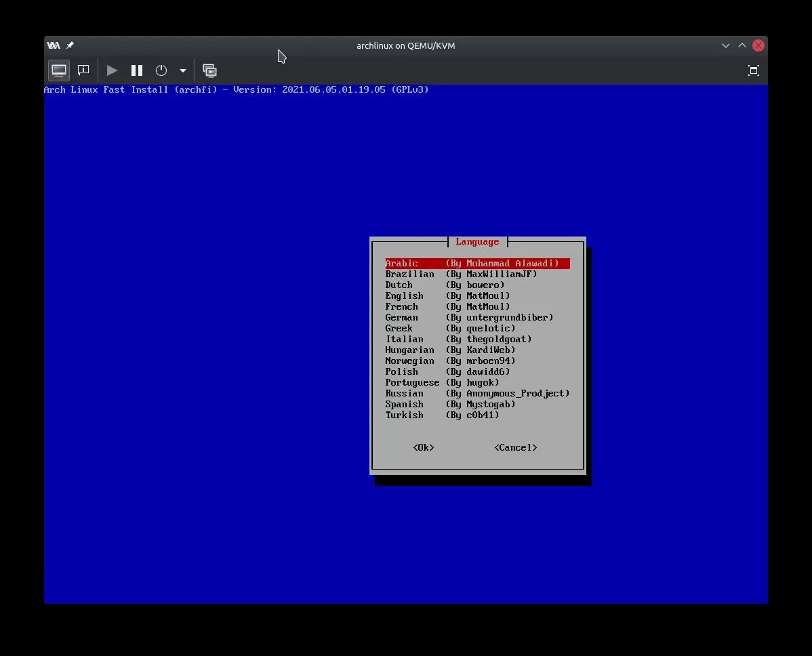Image resolution: width=812 pixels, height=656 pixels.
Task: Maximize window using the up chevron
Action: (x=742, y=45)
